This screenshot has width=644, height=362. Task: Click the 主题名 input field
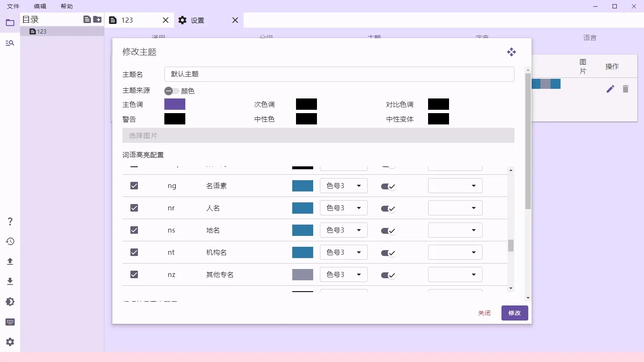[x=339, y=74]
